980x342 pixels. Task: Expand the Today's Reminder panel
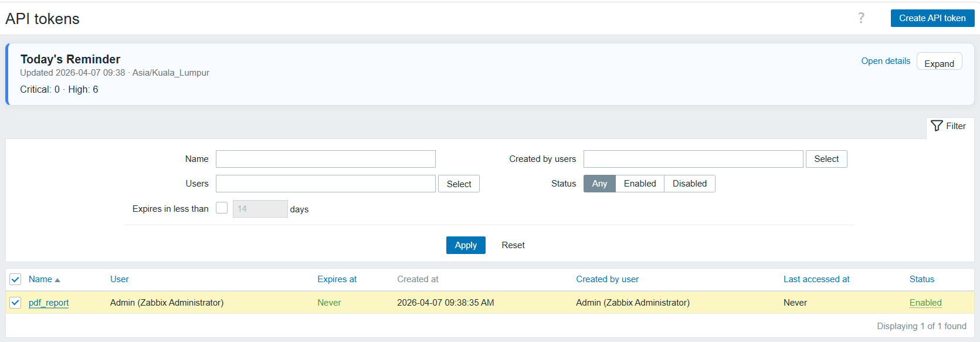(939, 63)
